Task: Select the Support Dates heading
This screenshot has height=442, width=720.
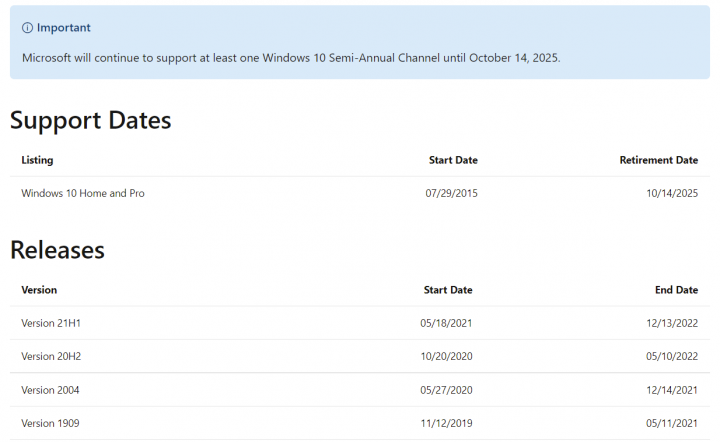Action: point(91,121)
